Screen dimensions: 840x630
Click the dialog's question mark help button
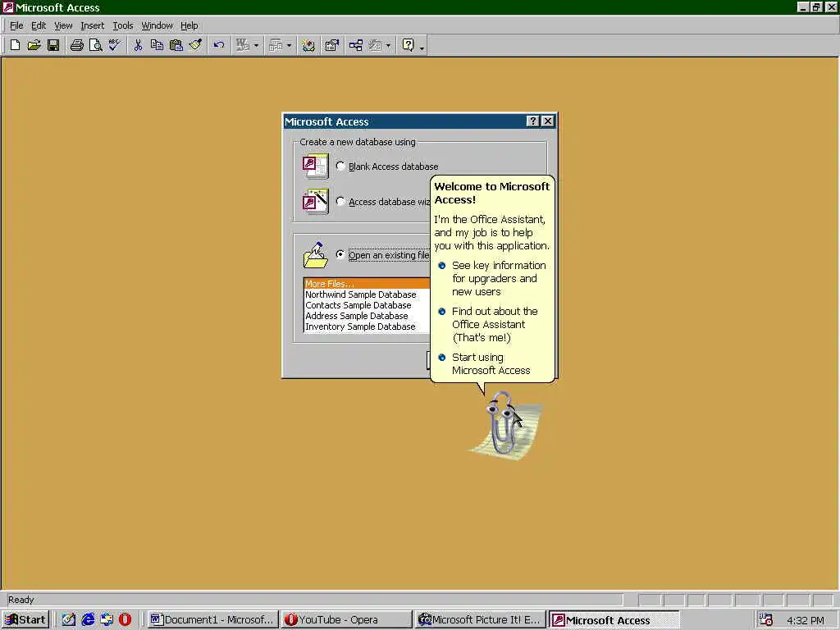coord(532,121)
